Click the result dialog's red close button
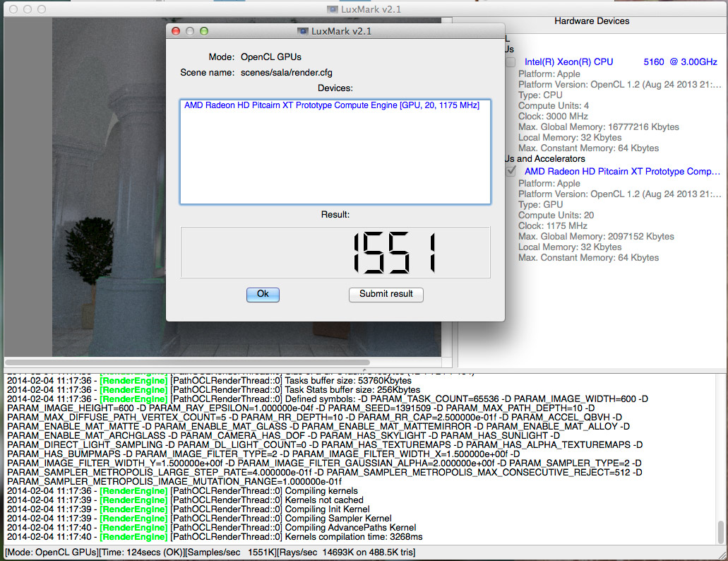 tap(176, 31)
